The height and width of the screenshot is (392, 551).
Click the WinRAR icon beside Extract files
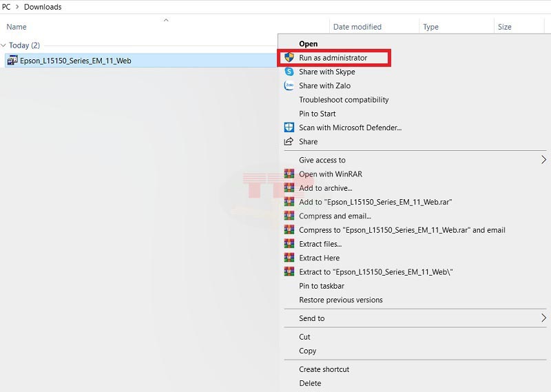click(x=289, y=244)
